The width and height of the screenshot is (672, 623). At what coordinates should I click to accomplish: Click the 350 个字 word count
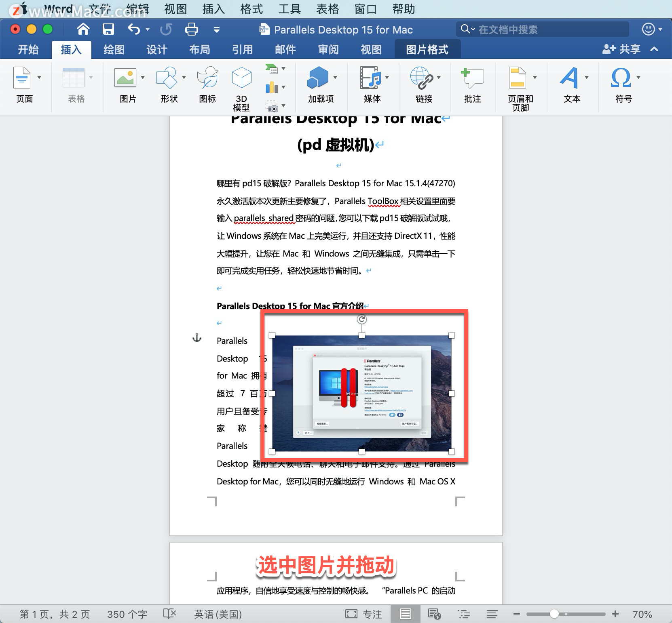[127, 614]
